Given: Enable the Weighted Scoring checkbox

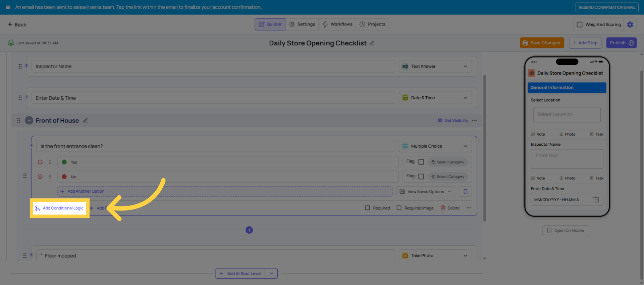Looking at the screenshot, I should (580, 25).
